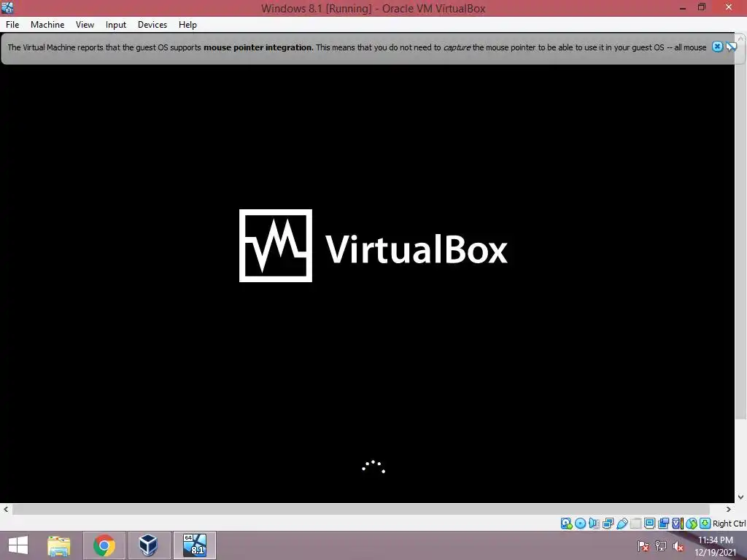Click the recording status indicator icon
The width and height of the screenshot is (747, 560).
click(663, 524)
